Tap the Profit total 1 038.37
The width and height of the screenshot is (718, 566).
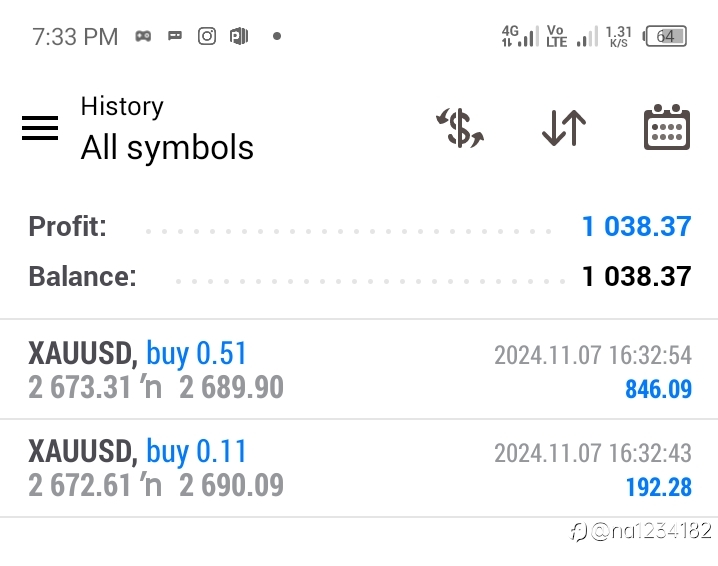tap(636, 226)
